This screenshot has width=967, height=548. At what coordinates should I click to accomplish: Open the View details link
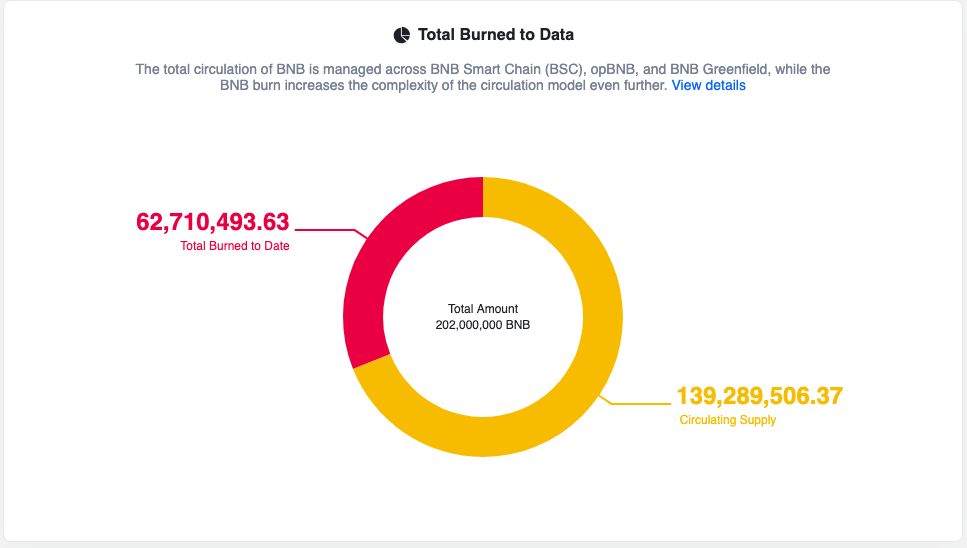point(708,86)
